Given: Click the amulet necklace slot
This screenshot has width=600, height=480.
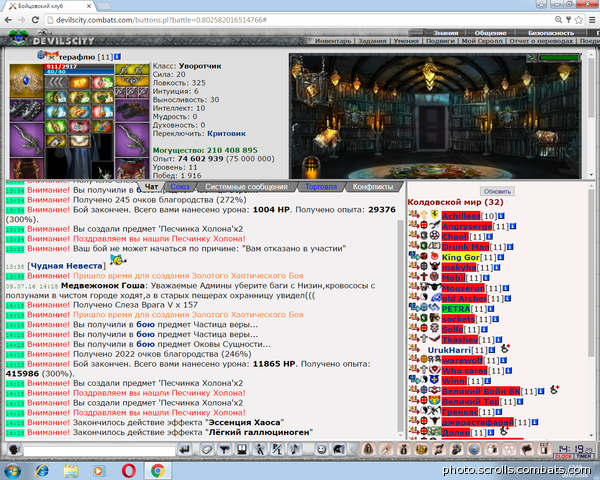Looking at the screenshot, I should click(x=132, y=81).
